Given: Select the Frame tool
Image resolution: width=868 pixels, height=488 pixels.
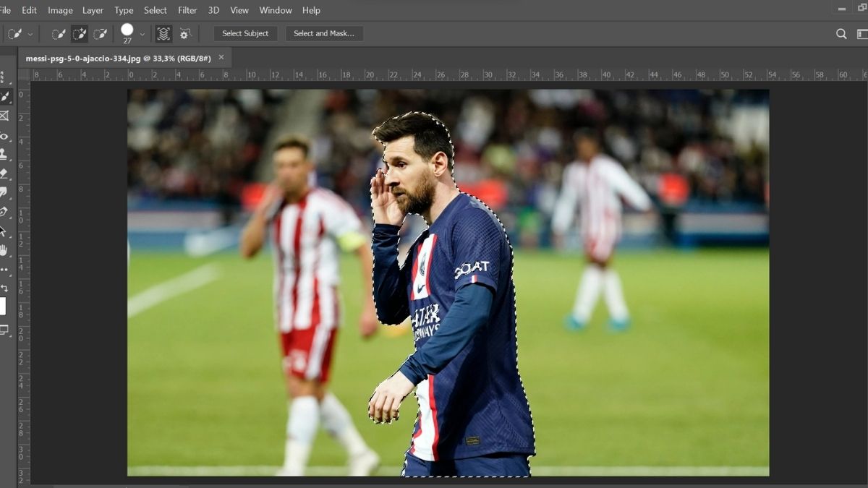Looking at the screenshot, I should [4, 116].
